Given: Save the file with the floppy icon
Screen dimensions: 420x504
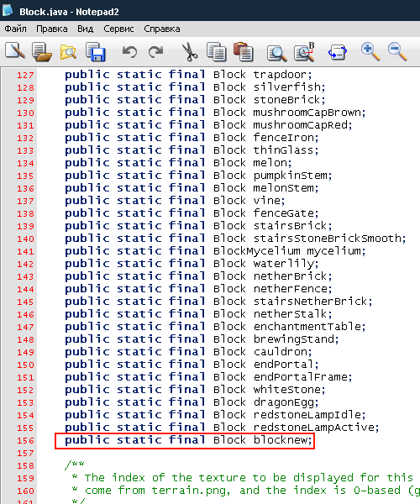Looking at the screenshot, I should [96, 52].
